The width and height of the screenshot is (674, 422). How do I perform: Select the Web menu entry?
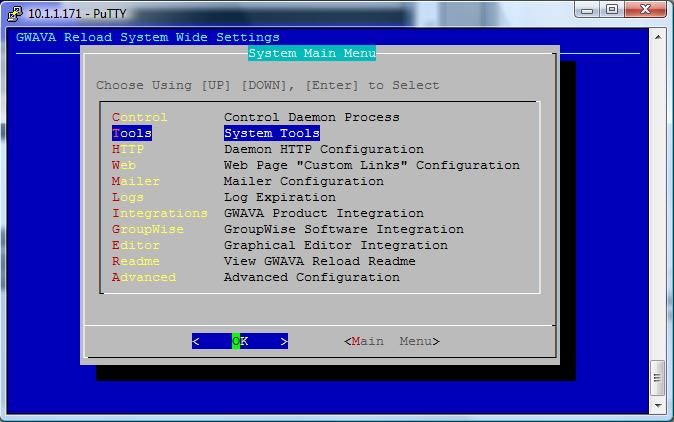124,165
